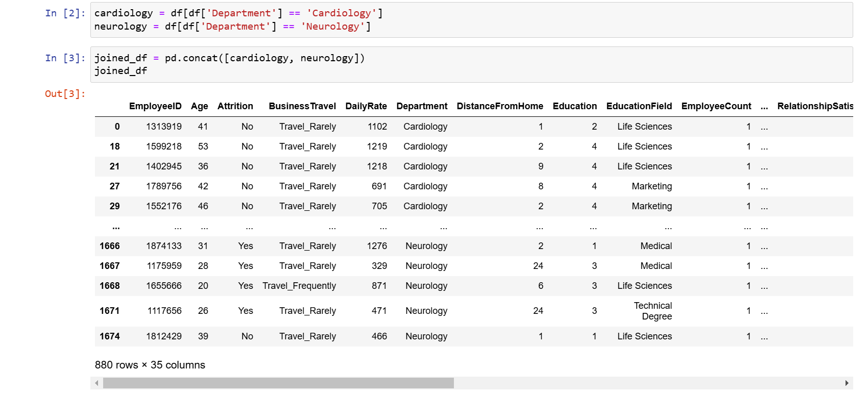The width and height of the screenshot is (868, 394).
Task: Click the horizontal scrollbar thumb
Action: click(x=278, y=383)
